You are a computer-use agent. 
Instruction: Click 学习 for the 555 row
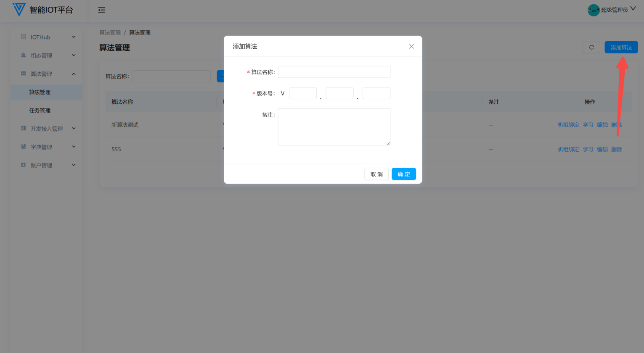tap(588, 150)
